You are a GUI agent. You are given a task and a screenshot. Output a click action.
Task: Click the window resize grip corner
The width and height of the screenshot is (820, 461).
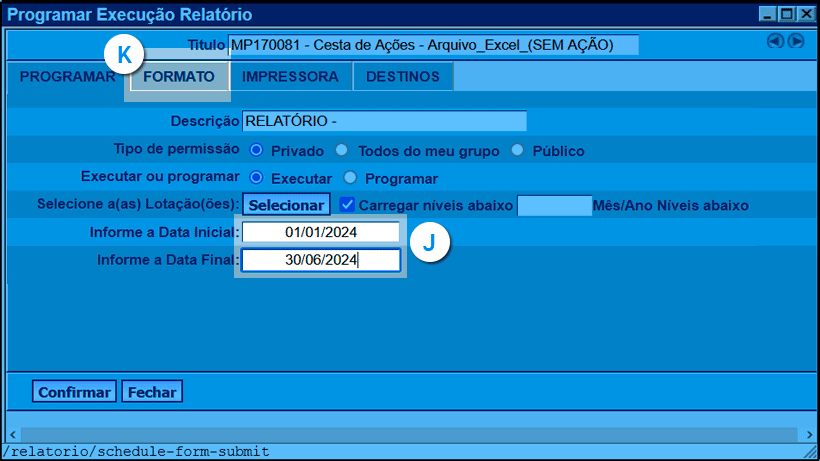coord(811,452)
